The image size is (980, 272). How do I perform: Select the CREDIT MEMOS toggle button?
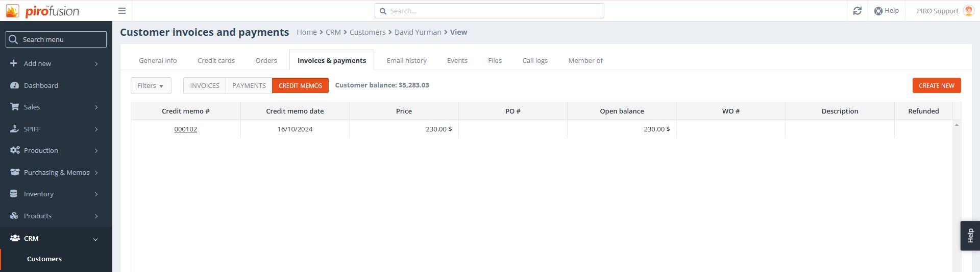300,85
